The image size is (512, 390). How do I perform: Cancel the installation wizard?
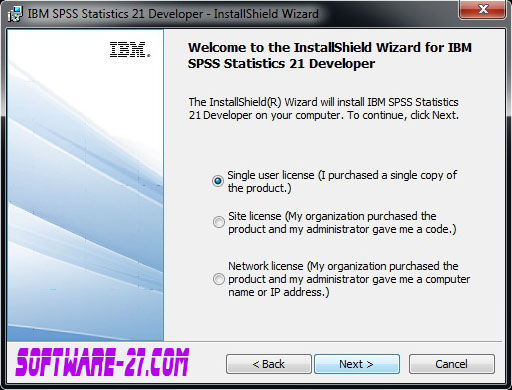452,364
